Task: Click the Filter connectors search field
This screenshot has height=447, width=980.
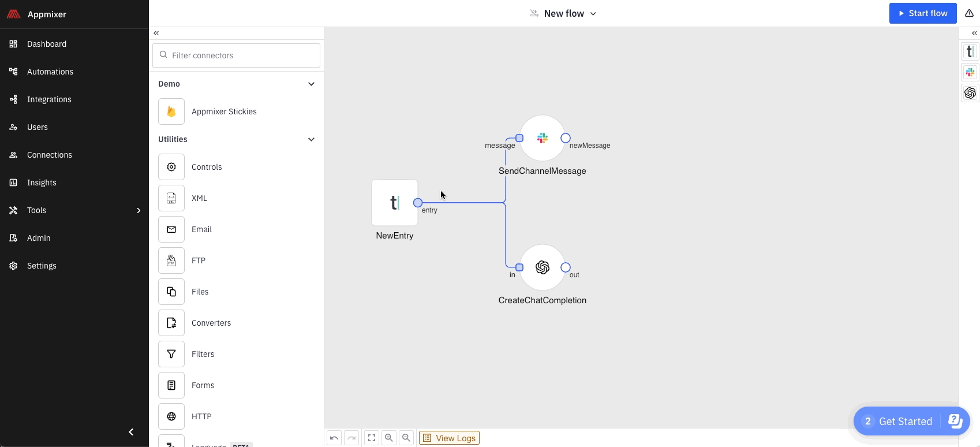Action: coord(237,55)
